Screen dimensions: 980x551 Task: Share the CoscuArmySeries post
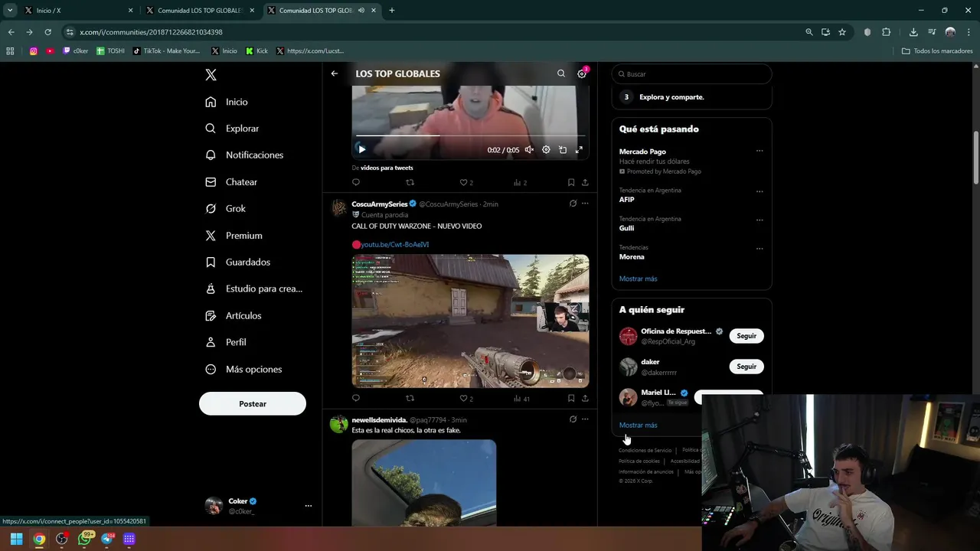click(585, 398)
